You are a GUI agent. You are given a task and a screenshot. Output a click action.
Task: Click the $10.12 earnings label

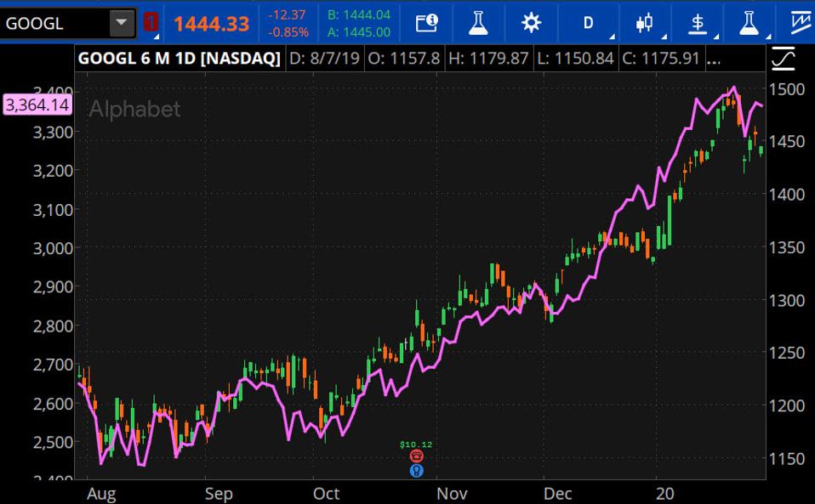click(416, 445)
